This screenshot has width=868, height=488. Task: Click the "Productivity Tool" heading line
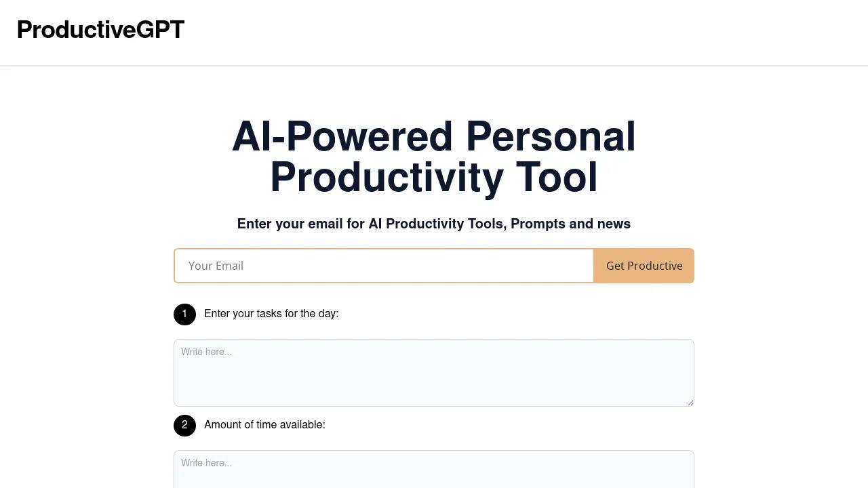[x=434, y=178]
